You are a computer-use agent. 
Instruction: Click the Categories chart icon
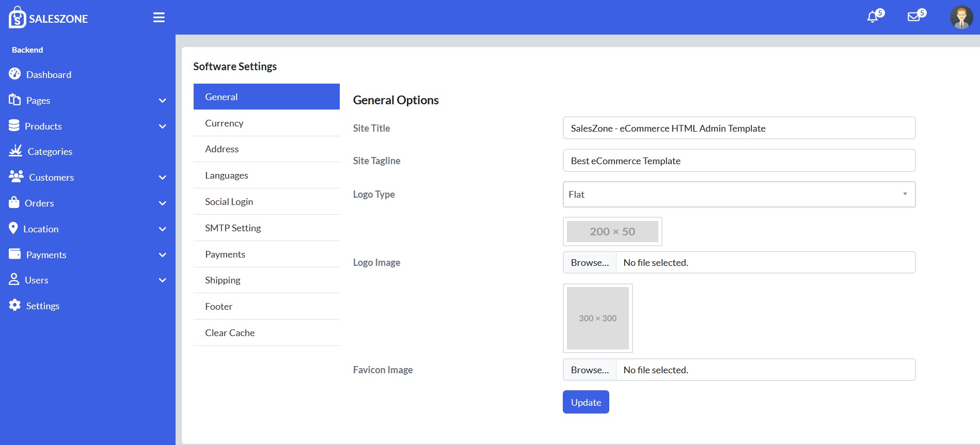click(x=15, y=151)
